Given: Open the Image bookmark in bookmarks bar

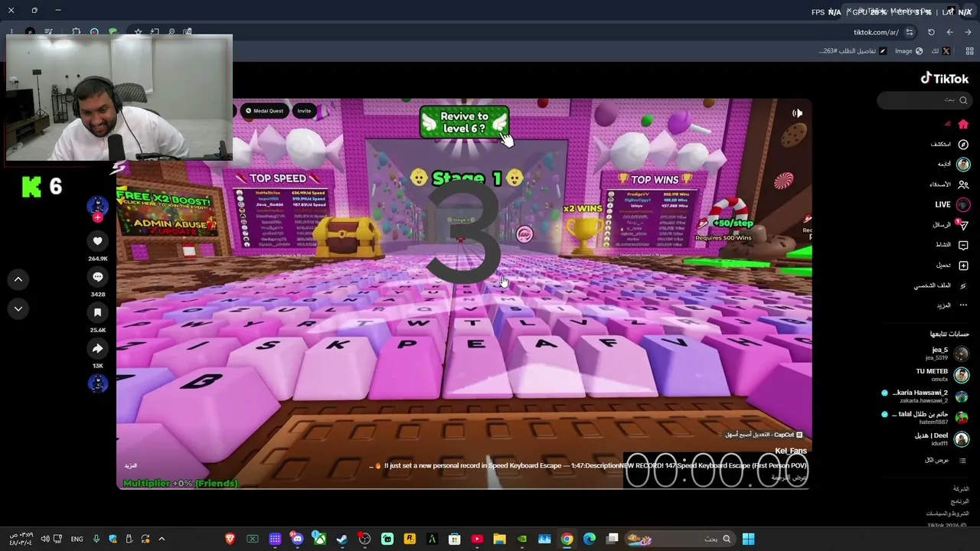Looking at the screenshot, I should 909,51.
